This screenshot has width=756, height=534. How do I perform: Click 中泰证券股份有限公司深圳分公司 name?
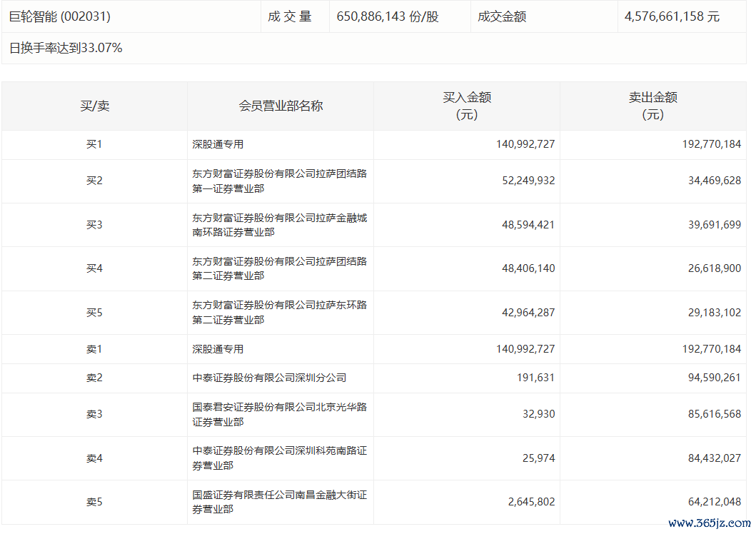click(x=269, y=378)
